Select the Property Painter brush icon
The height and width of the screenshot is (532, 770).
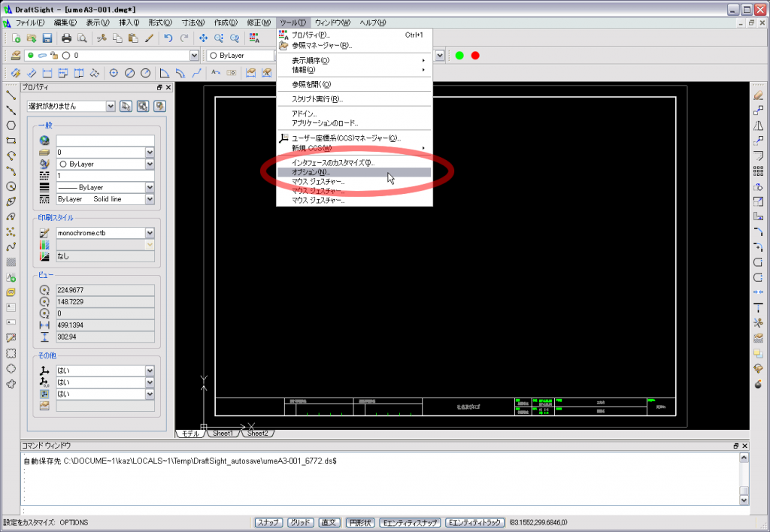[150, 38]
